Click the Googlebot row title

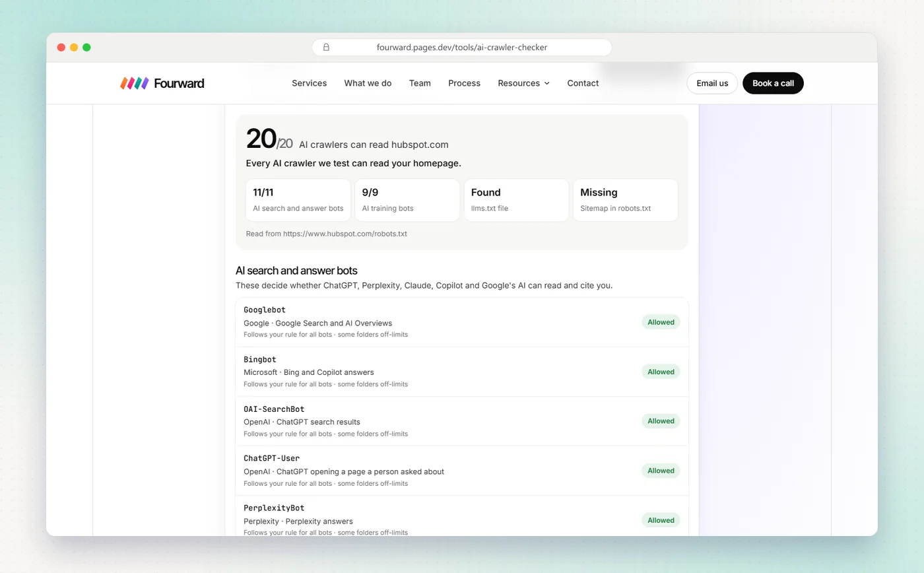[x=265, y=310]
